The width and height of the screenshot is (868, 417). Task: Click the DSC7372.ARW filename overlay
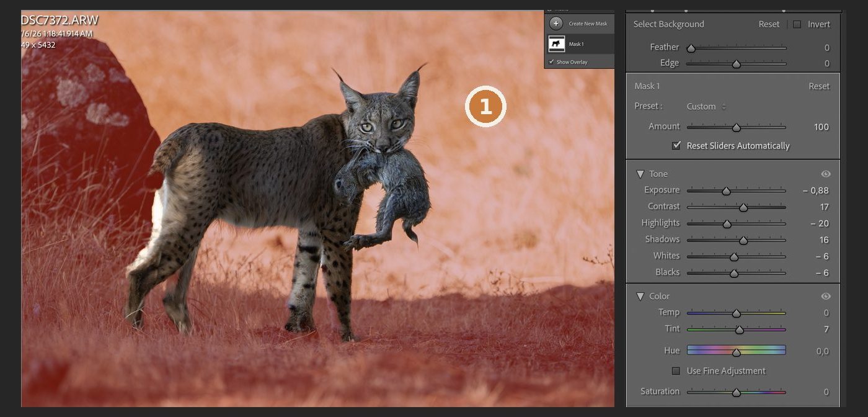(x=60, y=20)
